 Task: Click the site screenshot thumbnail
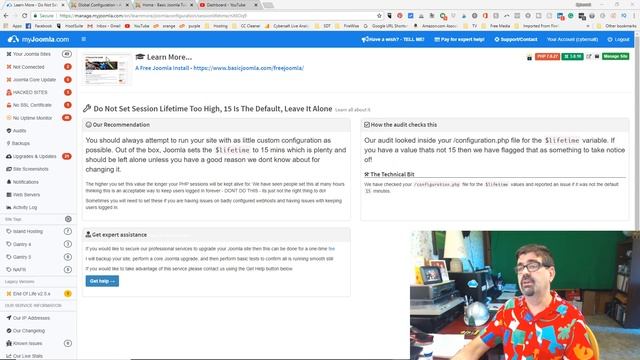click(x=107, y=69)
